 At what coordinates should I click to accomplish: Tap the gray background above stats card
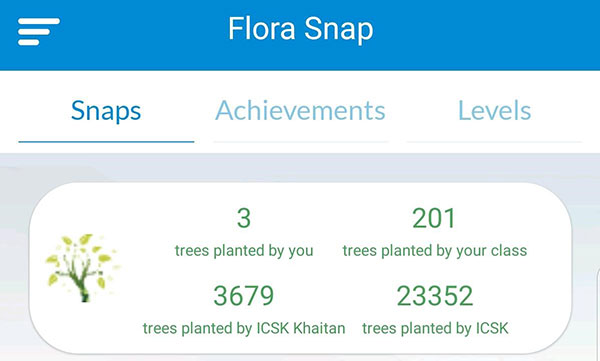(x=300, y=168)
